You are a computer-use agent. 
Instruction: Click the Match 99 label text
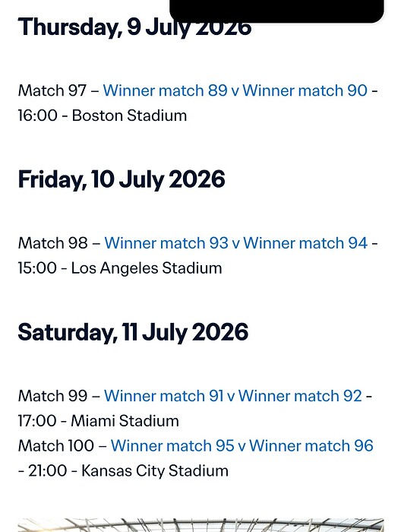[52, 396]
